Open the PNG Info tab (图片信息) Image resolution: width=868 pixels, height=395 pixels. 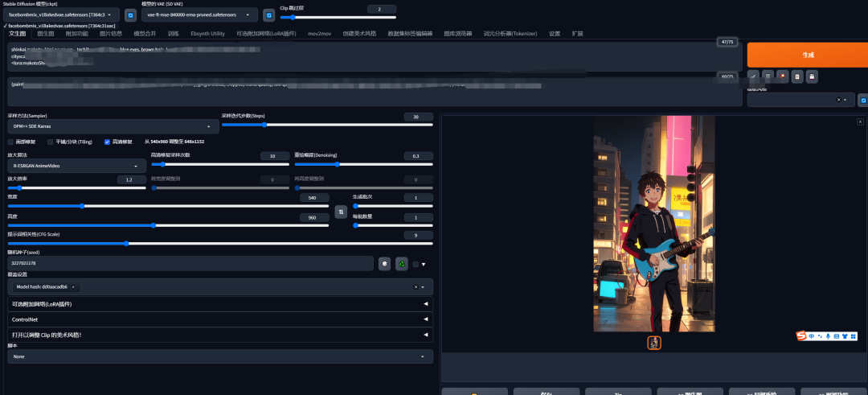tap(111, 33)
